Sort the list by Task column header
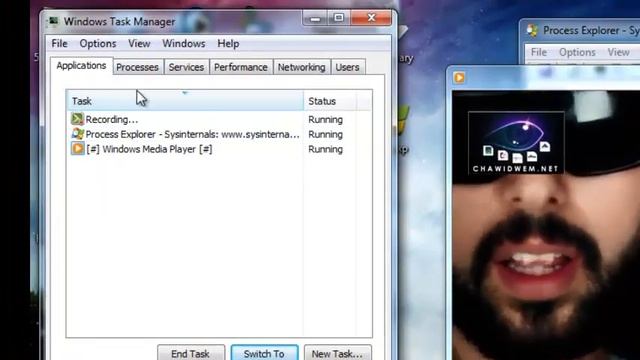640x360 pixels. pos(185,101)
